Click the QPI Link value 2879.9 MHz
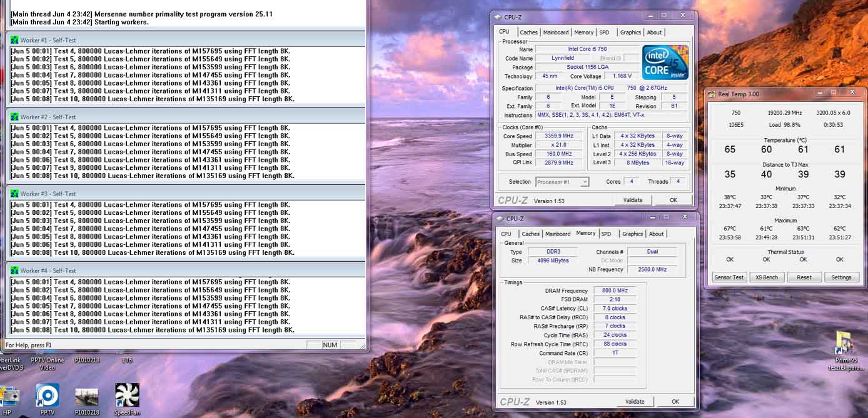Viewport: 868px width, 418px height. click(560, 162)
